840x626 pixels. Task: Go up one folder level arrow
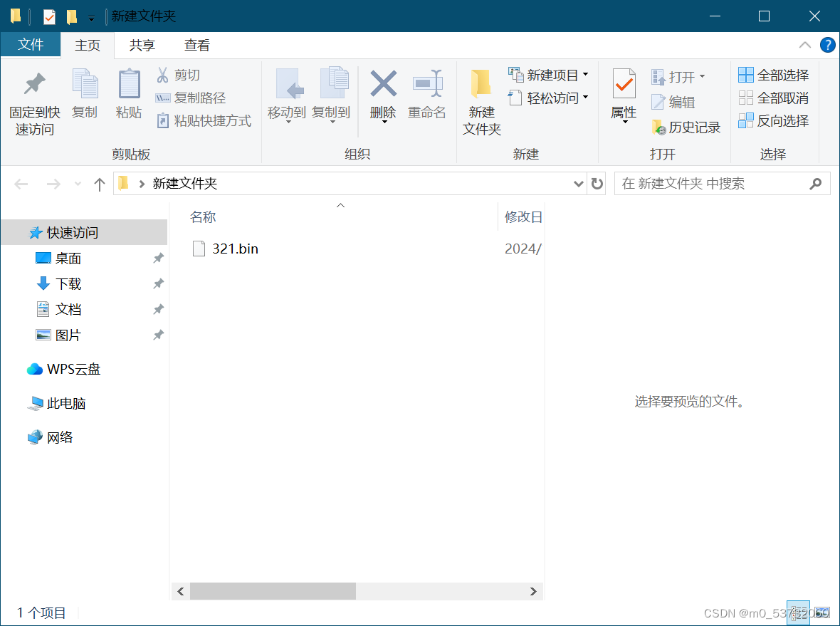coord(99,184)
